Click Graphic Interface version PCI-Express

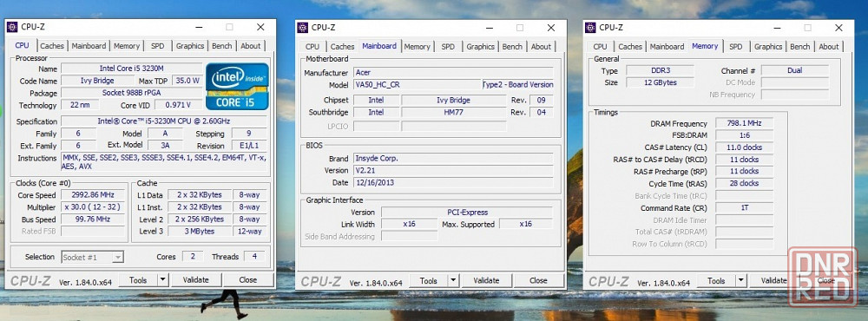467,212
